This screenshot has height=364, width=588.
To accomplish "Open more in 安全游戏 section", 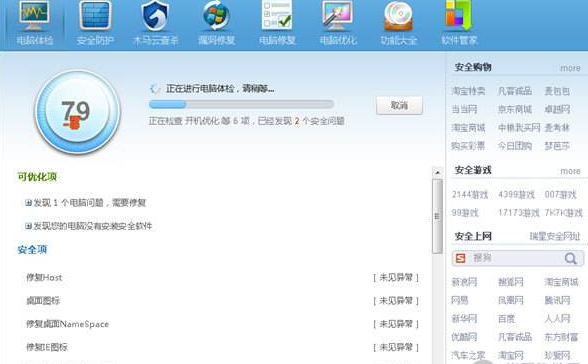I will [x=570, y=171].
